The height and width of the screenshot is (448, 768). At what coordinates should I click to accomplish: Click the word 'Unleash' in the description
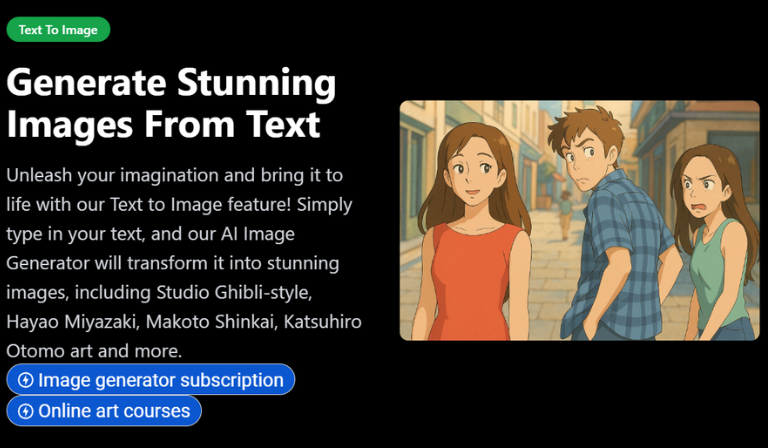(43, 175)
